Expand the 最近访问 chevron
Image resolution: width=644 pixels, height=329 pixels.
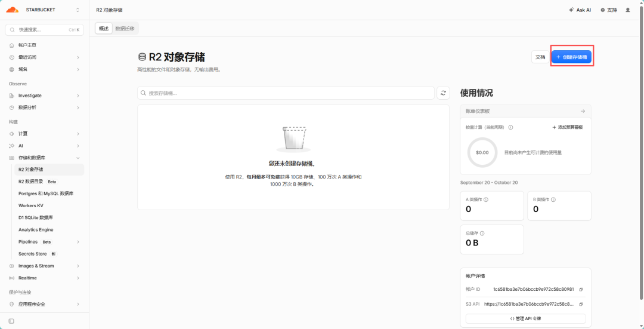[x=78, y=57]
